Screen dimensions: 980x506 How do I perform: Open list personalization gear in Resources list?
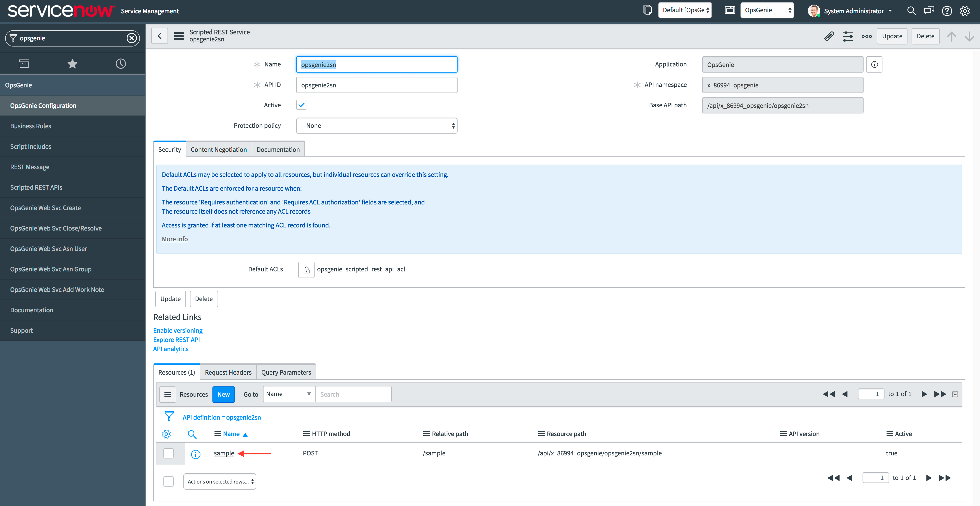[166, 434]
